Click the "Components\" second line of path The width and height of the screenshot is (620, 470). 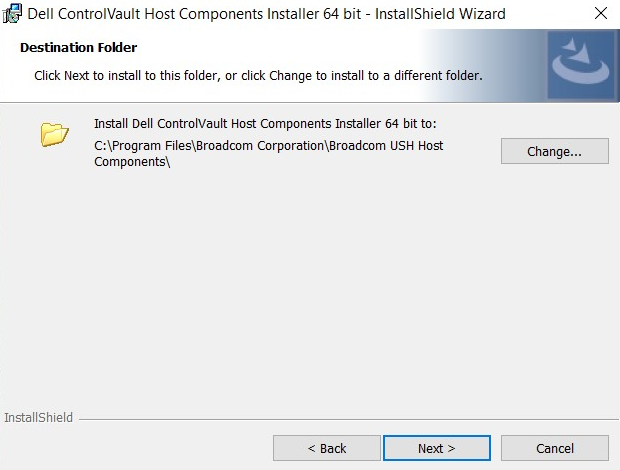click(x=132, y=162)
